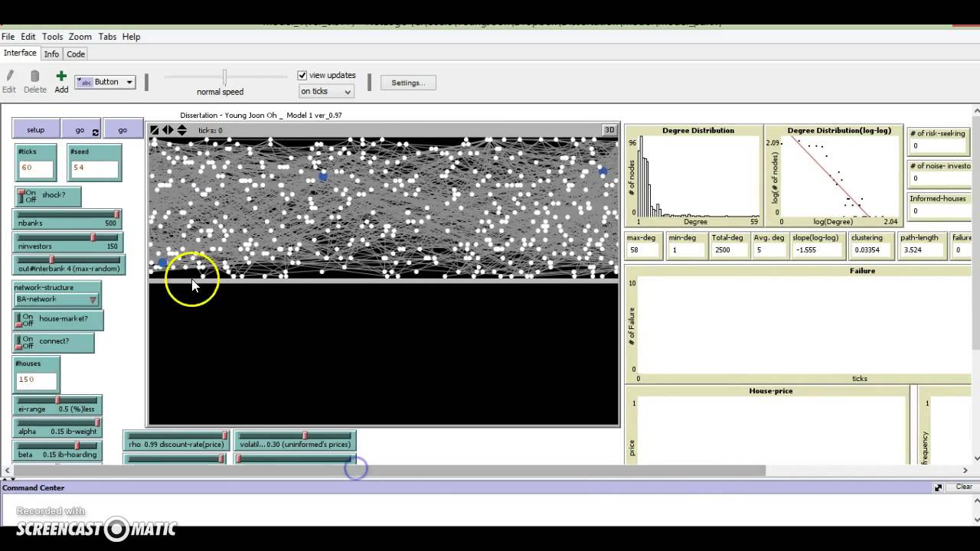Click the House-price plot
The height and width of the screenshot is (551, 980).
(x=766, y=424)
